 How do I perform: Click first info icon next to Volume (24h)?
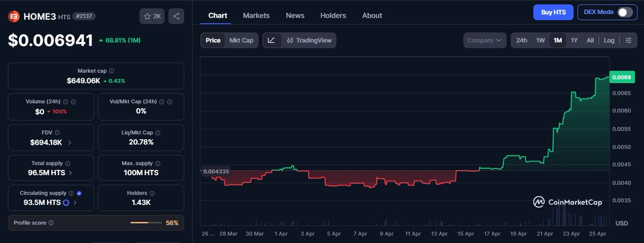65,102
